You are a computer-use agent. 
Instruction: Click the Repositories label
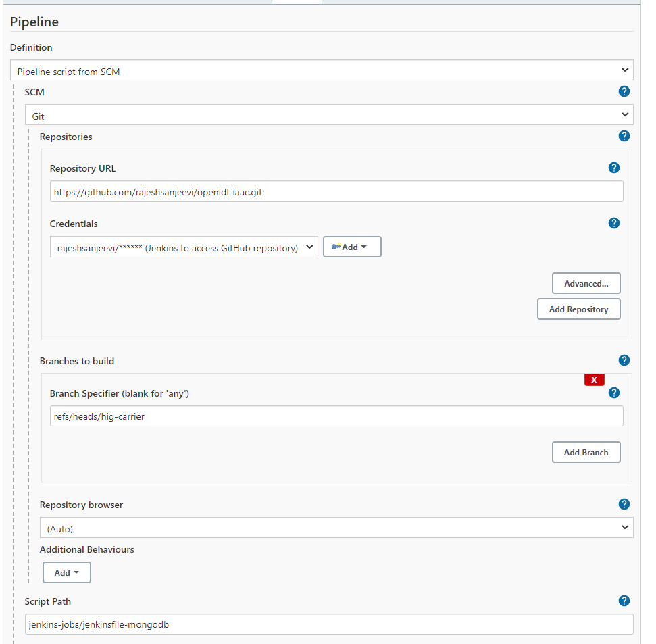coord(66,137)
